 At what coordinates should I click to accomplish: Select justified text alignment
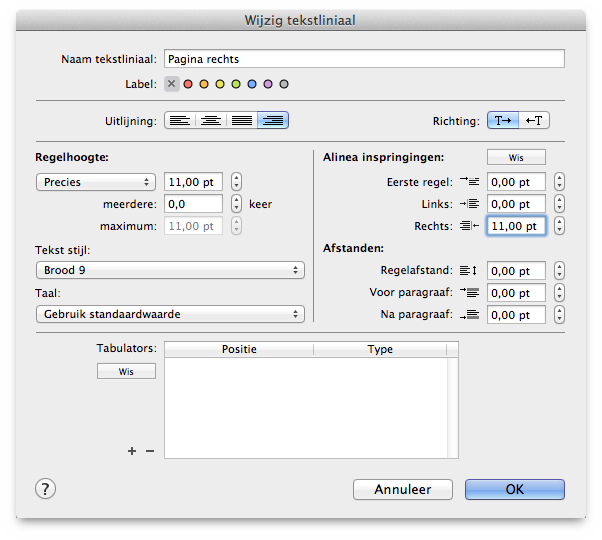pyautogui.click(x=242, y=121)
